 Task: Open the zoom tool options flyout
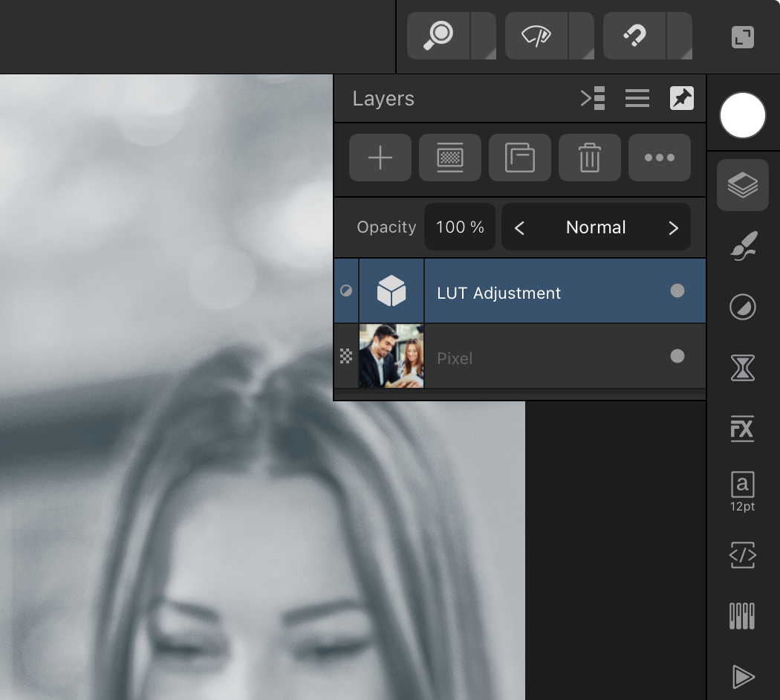click(x=484, y=36)
